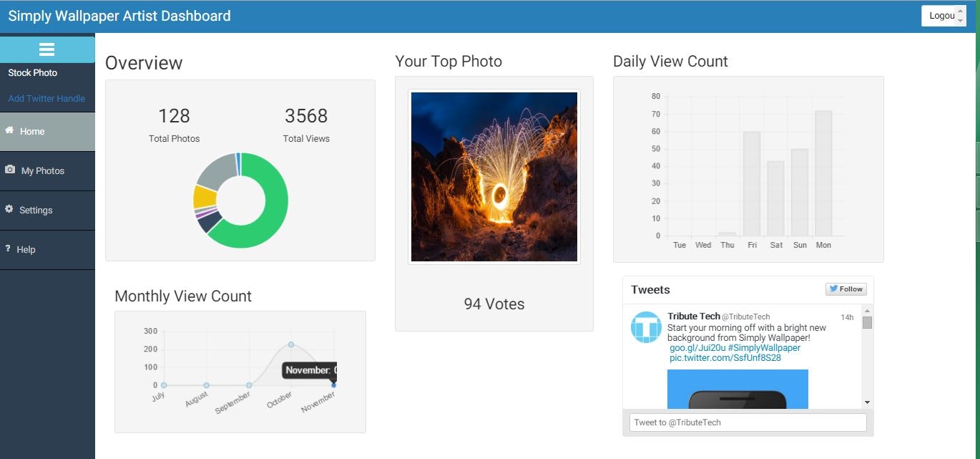
Task: Click the Your Top Photo heading
Action: 449,62
